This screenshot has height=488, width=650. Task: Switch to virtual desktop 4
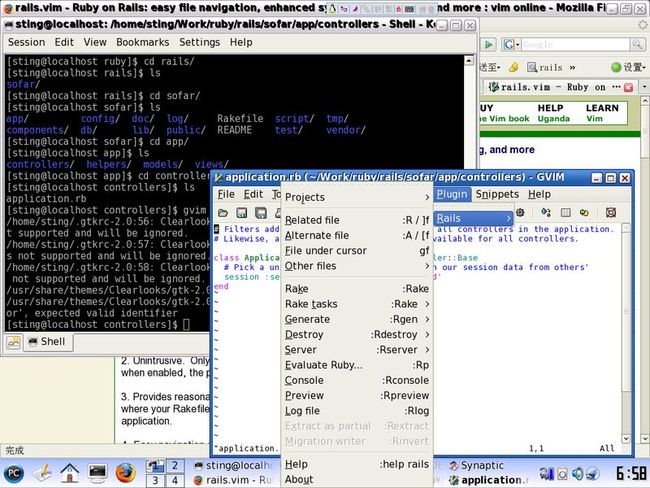coord(175,481)
